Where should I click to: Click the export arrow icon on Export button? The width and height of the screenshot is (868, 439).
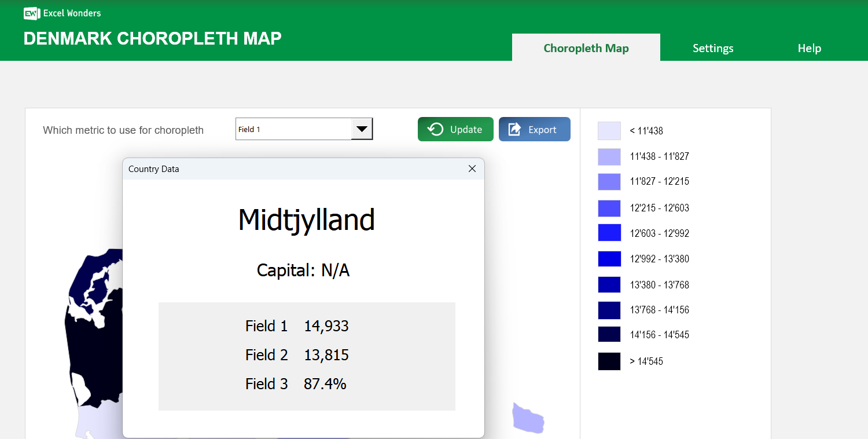(514, 129)
